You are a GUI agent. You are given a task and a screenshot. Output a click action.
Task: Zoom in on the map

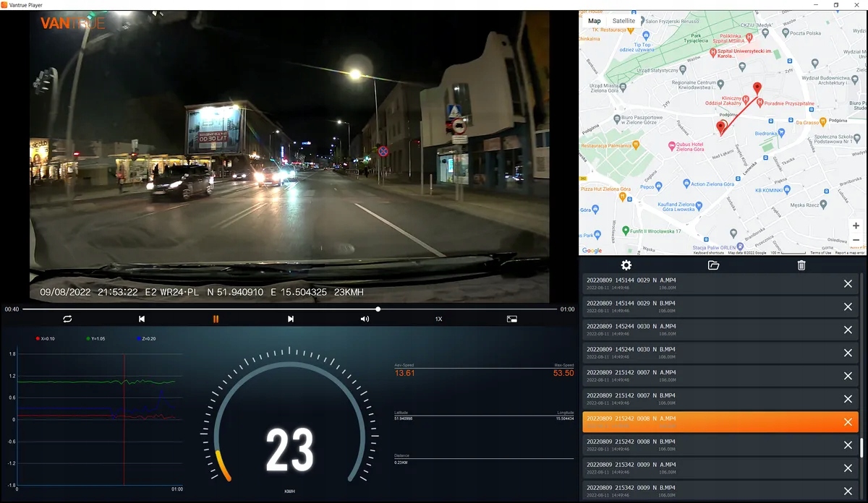[x=856, y=226]
